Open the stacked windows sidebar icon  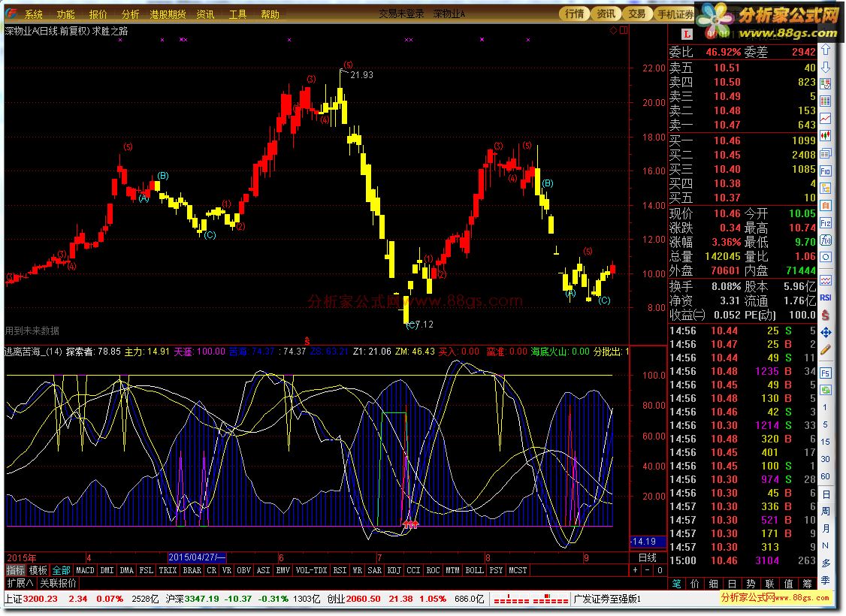(x=826, y=154)
